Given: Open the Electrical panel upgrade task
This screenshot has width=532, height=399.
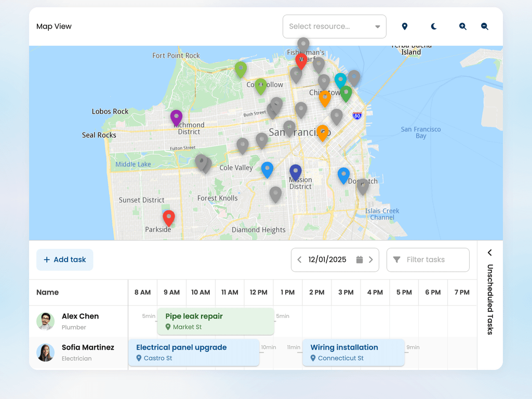Looking at the screenshot, I should [194, 352].
